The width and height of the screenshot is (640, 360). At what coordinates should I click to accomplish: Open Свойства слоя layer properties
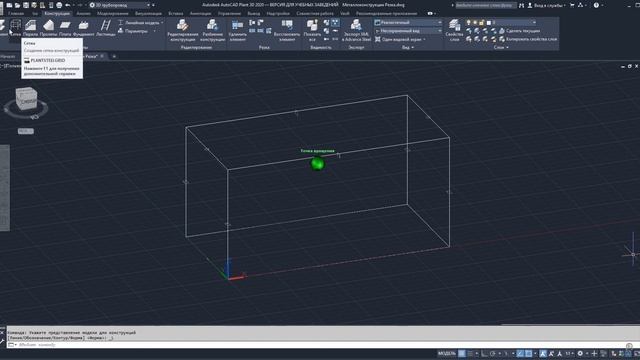point(454,31)
